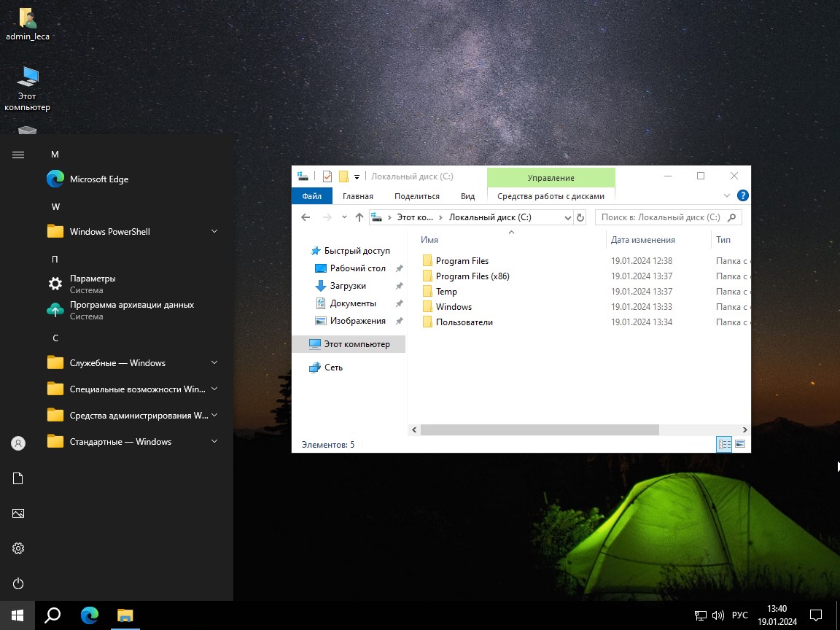Toggle the details view layout button
Screen dimensions: 840x630
724,444
